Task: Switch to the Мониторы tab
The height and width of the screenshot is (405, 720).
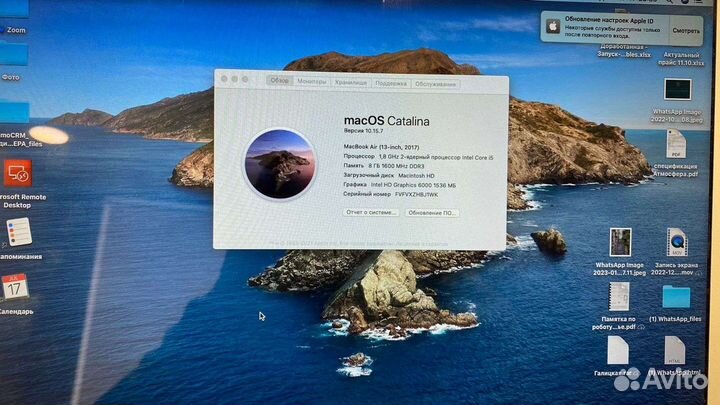Action: pos(312,81)
